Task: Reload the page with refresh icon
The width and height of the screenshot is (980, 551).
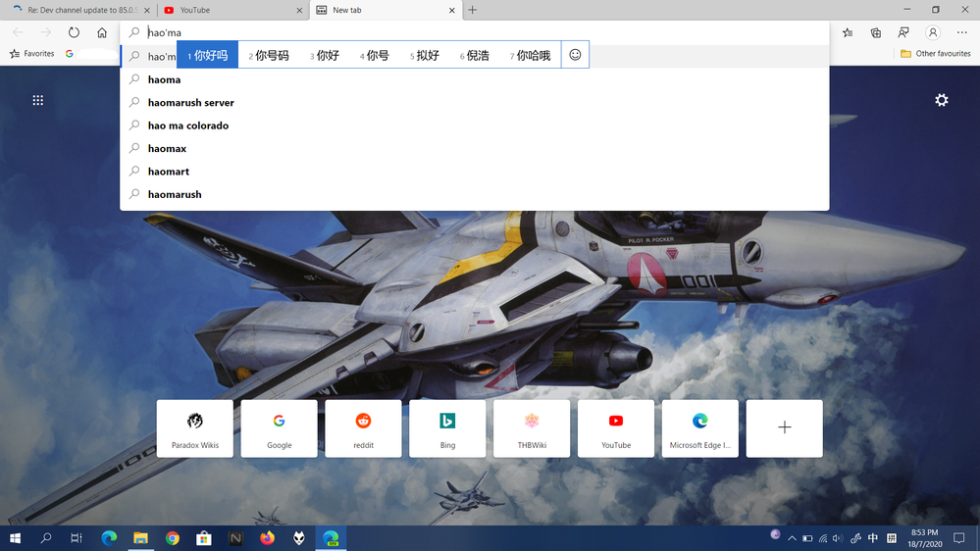Action: point(74,32)
